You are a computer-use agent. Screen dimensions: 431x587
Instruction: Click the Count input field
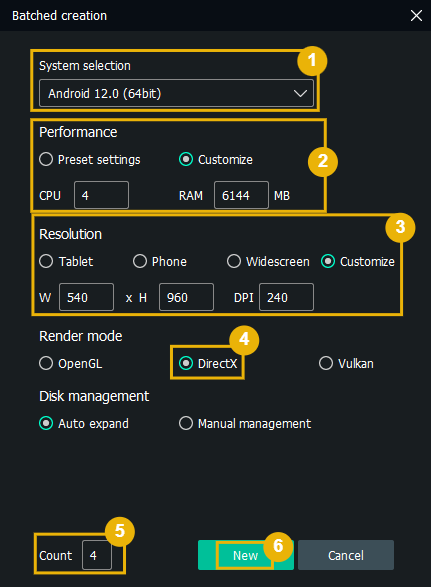[x=97, y=555]
